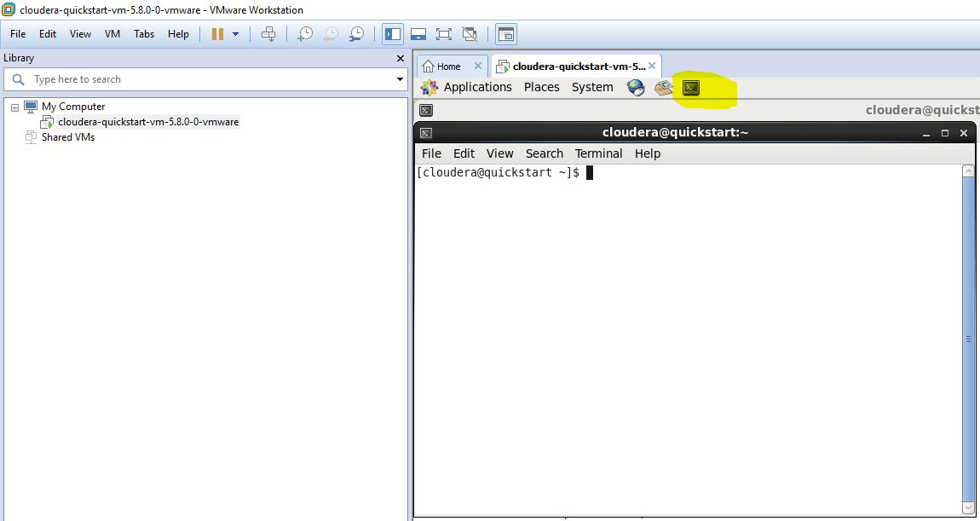This screenshot has width=980, height=521.
Task: Send Ctrl+Alt+Del to the virtual machine
Action: tap(268, 33)
